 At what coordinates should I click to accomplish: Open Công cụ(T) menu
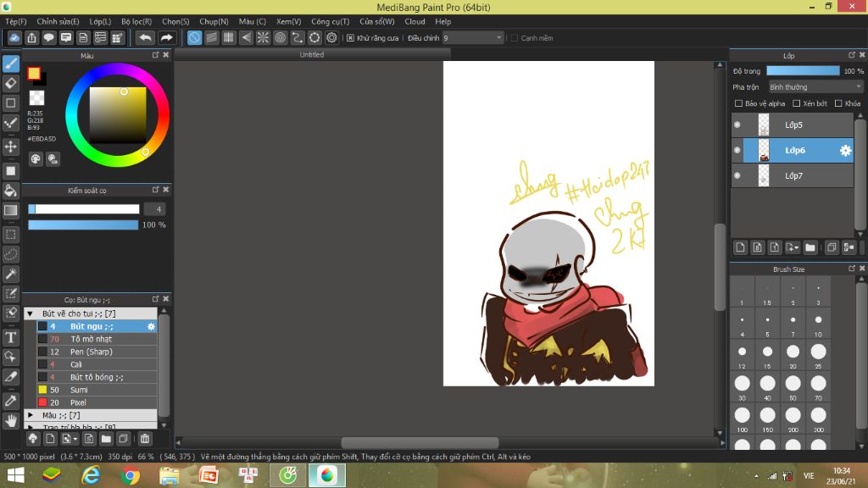(331, 21)
